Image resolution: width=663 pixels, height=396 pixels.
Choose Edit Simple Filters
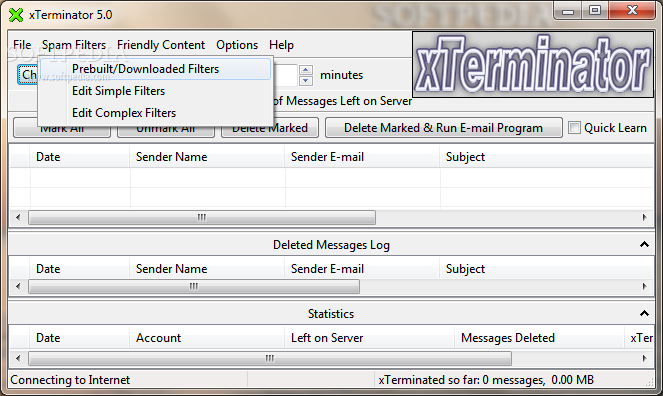click(155, 91)
